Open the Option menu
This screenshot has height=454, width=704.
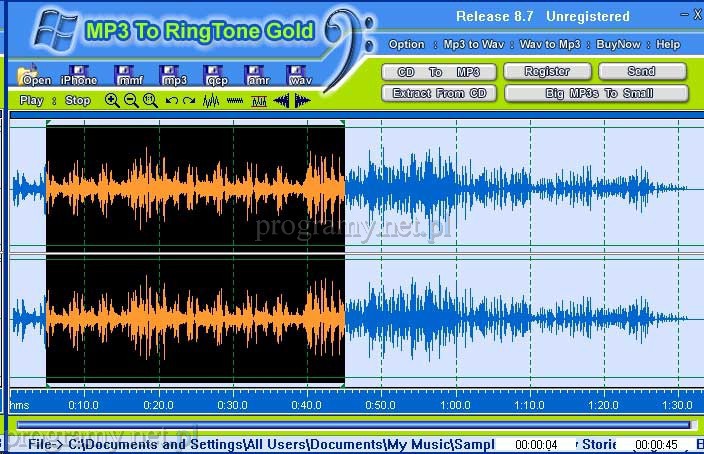(x=406, y=44)
